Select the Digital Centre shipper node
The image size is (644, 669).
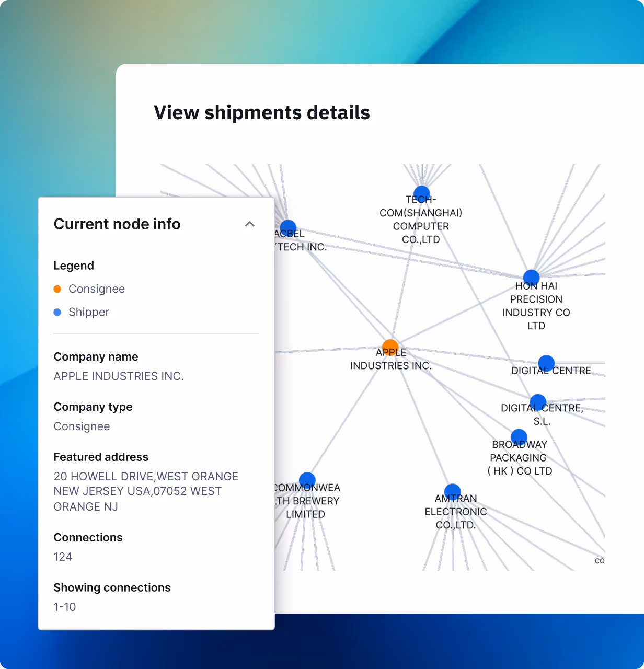[546, 363]
